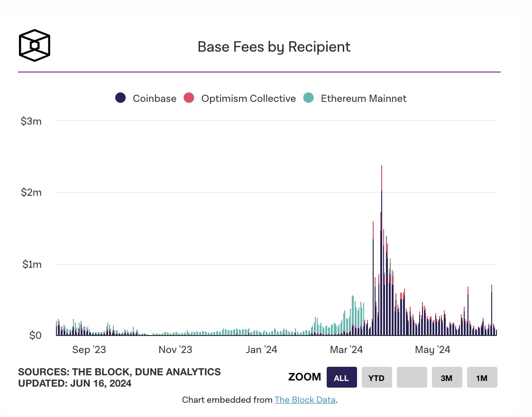Click the $1m y-axis label
This screenshot has width=532, height=417.
(x=32, y=264)
